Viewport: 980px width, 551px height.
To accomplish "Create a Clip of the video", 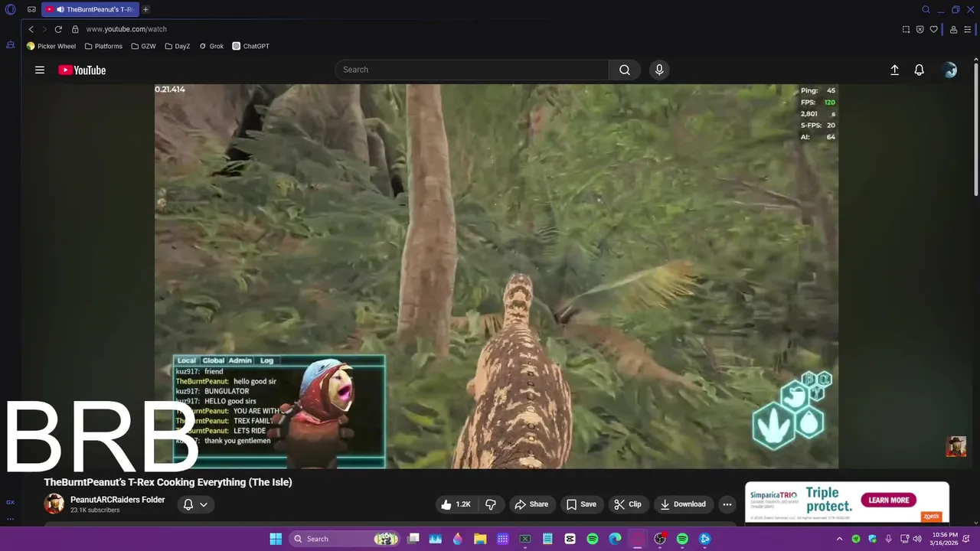I will coord(628,504).
